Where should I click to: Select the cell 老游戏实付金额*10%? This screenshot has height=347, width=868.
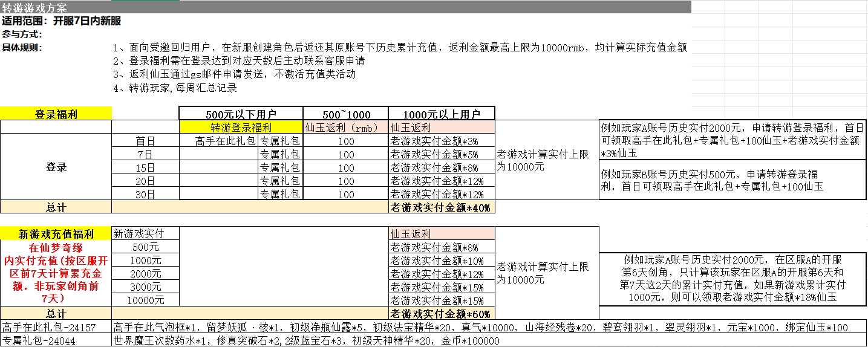coord(442,261)
